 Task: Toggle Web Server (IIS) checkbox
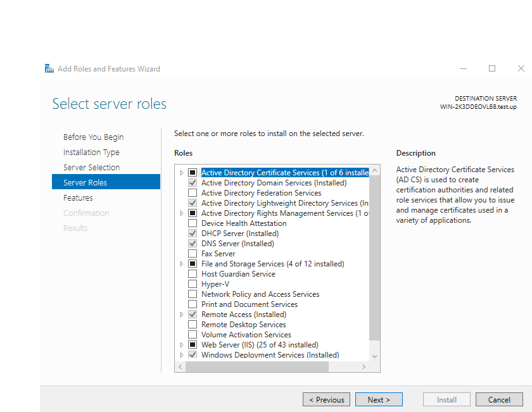point(193,345)
